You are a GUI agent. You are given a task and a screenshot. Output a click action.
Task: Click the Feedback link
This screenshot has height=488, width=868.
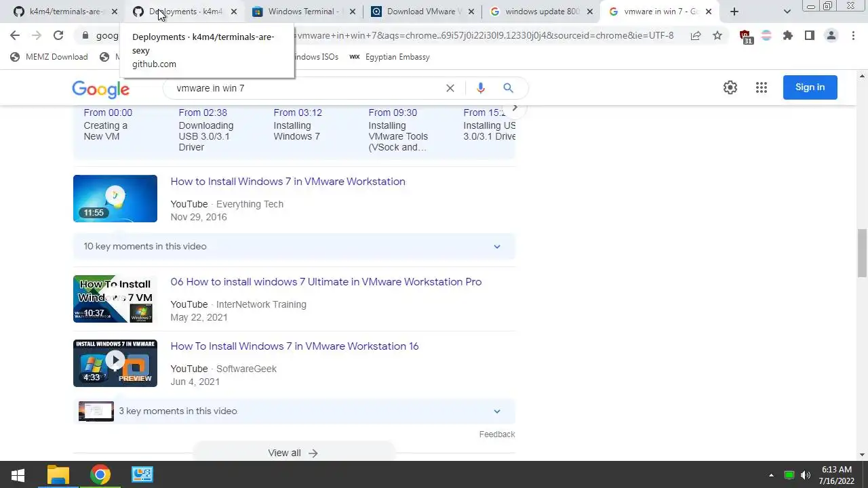coord(497,434)
